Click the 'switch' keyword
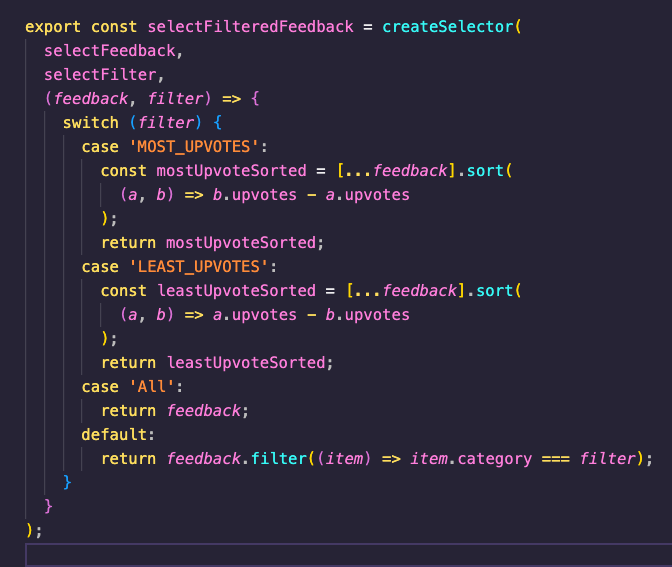Viewport: 672px width, 567px height. point(90,123)
